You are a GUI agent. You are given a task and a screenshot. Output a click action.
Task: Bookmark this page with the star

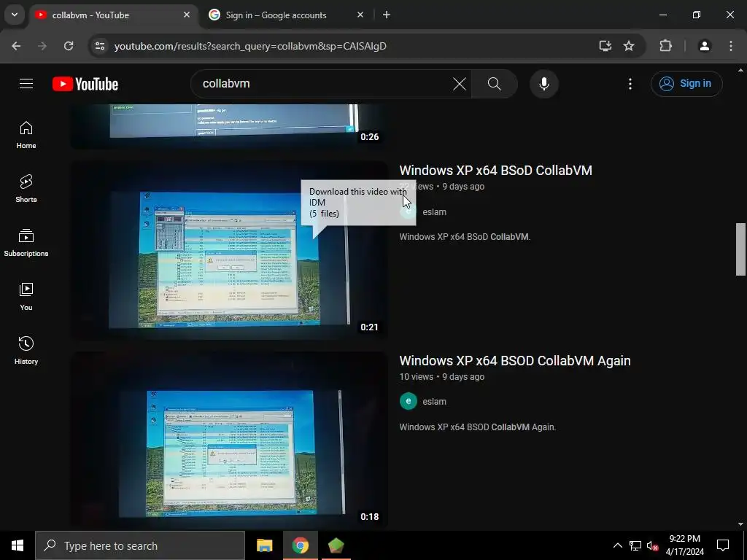[629, 46]
